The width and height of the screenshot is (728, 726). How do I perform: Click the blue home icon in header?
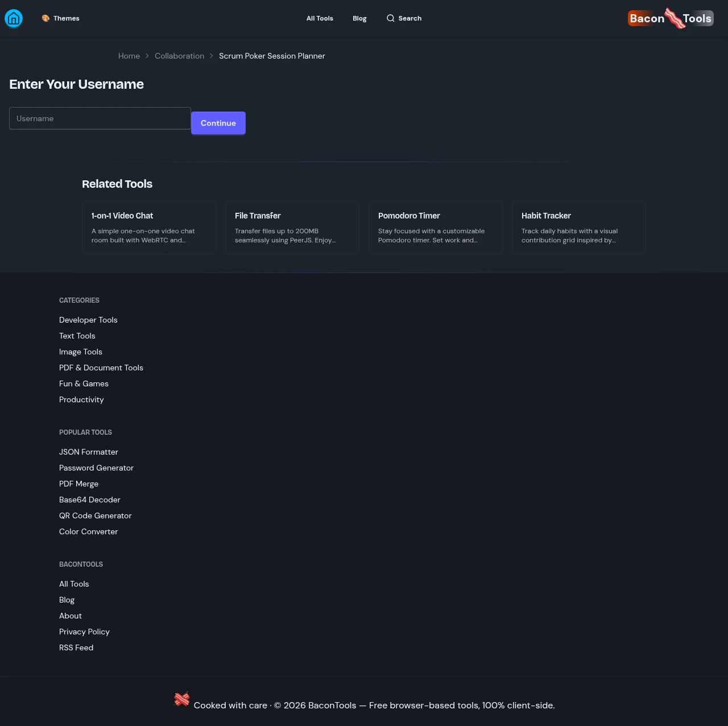(14, 19)
